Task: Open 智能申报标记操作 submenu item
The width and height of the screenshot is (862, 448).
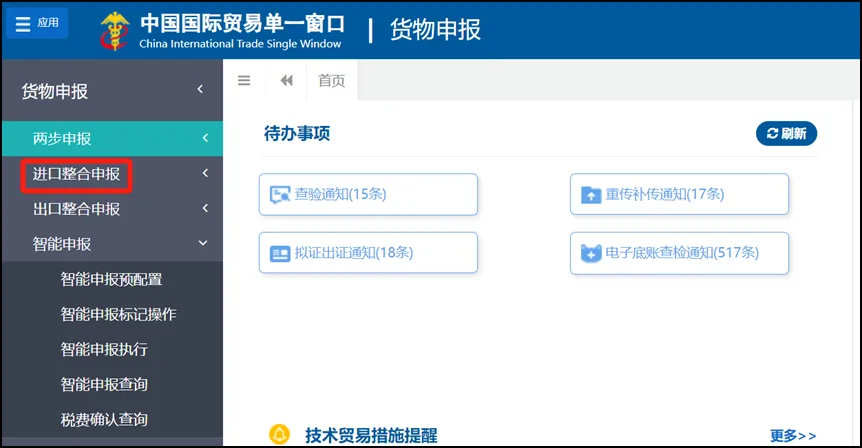Action: point(118,314)
